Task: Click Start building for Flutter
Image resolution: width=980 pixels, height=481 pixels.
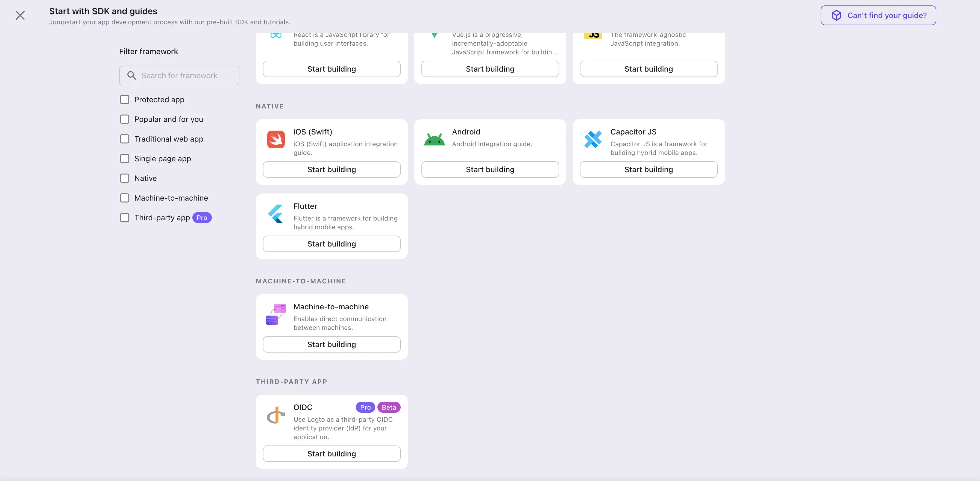Action: pos(332,244)
